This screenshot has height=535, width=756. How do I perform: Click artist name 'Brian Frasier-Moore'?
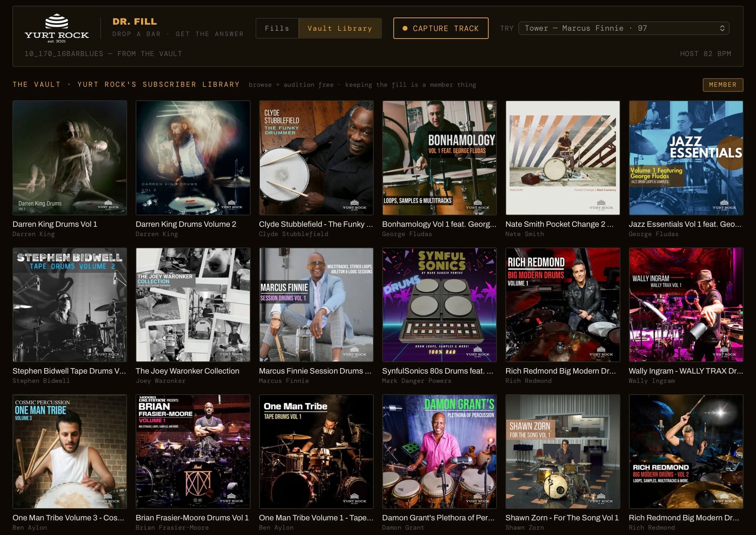(x=172, y=528)
